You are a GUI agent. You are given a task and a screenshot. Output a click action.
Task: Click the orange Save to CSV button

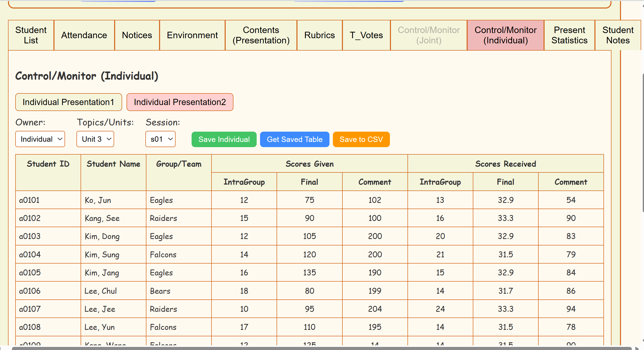[x=361, y=139]
